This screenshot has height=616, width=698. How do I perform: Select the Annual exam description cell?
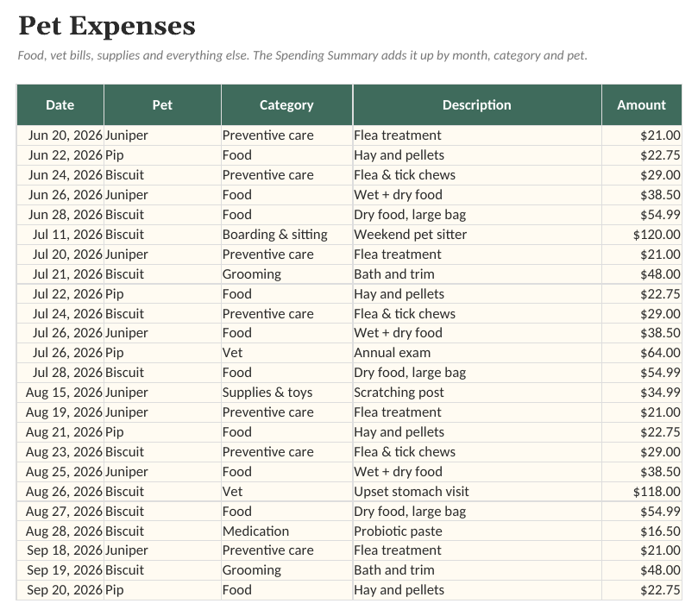[477, 353]
